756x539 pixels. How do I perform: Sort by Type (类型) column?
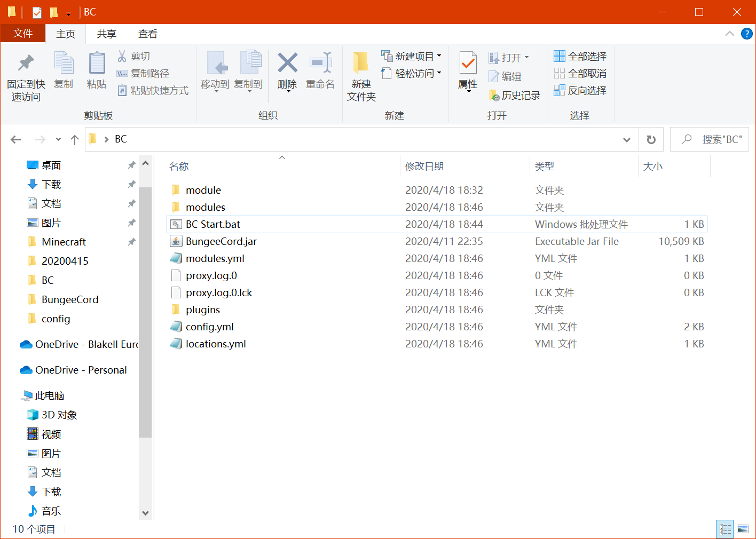coord(584,167)
